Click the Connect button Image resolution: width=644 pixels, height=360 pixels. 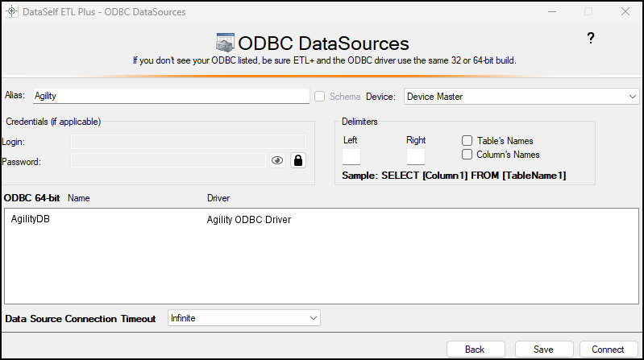[x=608, y=349]
